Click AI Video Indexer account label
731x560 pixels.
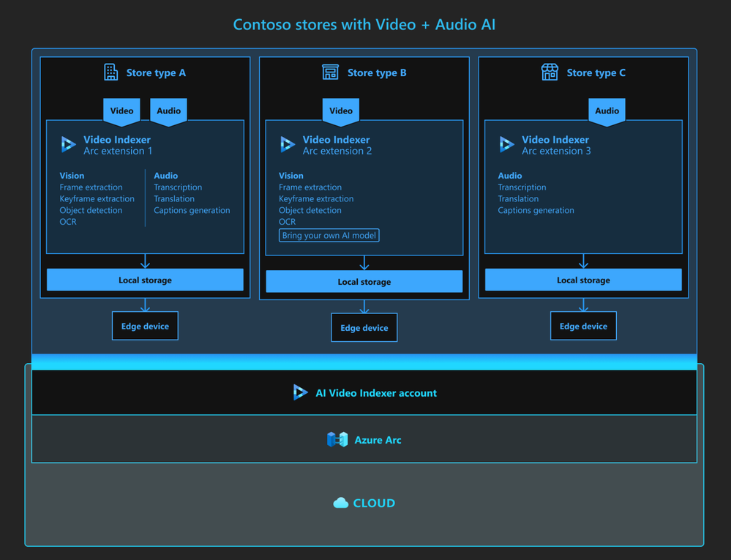(376, 393)
